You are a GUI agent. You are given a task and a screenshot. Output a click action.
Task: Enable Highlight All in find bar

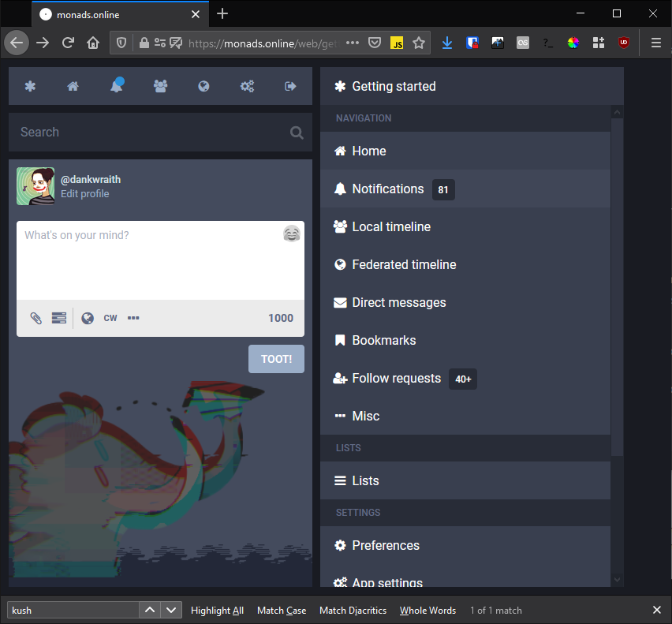(x=217, y=610)
